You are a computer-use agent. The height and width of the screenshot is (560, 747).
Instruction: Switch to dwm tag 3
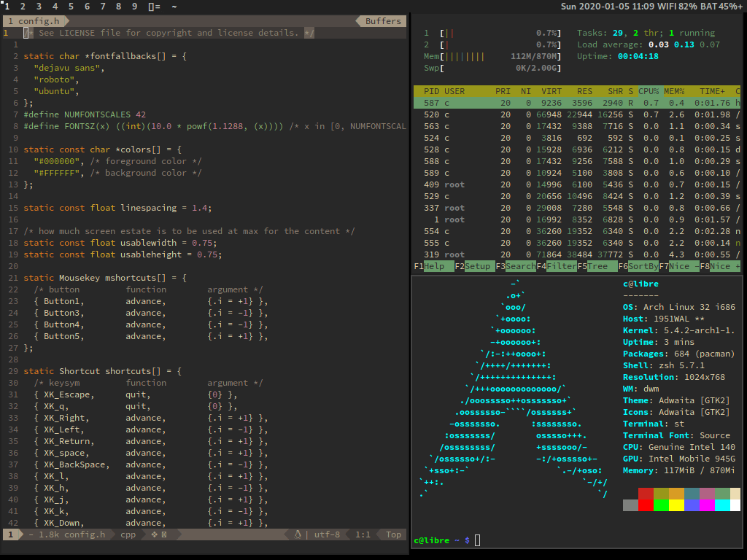pyautogui.click(x=39, y=6)
